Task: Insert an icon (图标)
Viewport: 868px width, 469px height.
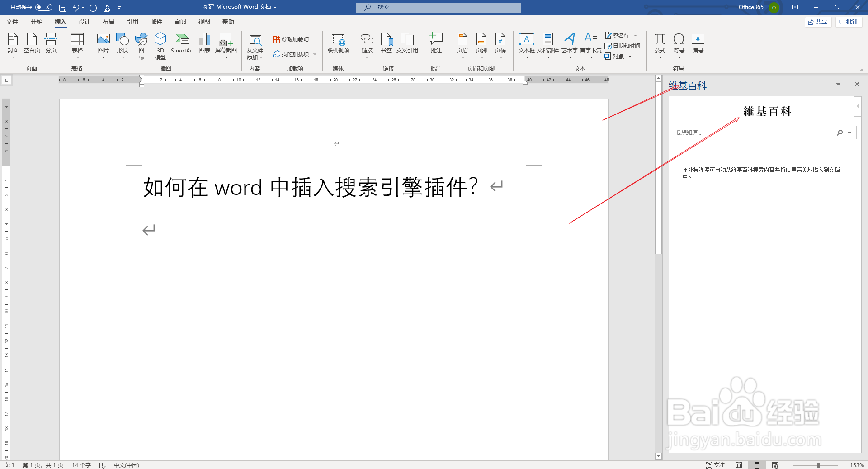Action: pyautogui.click(x=142, y=45)
